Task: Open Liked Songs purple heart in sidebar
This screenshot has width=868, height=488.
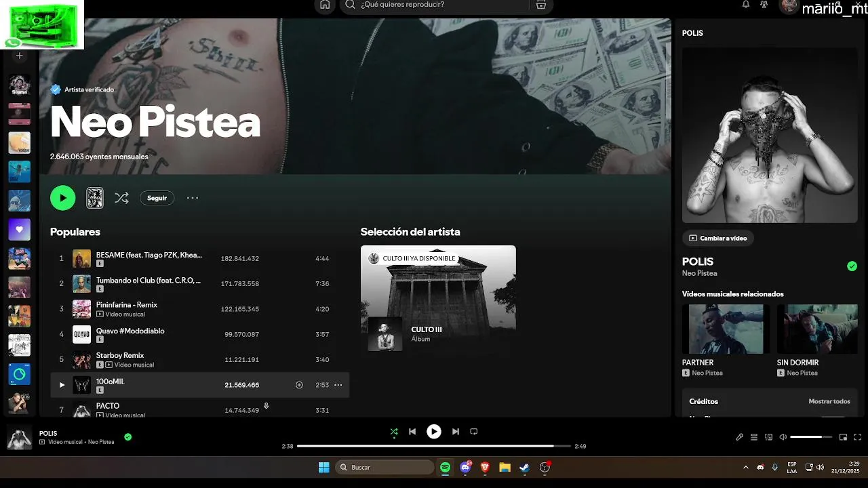Action: pos(19,230)
